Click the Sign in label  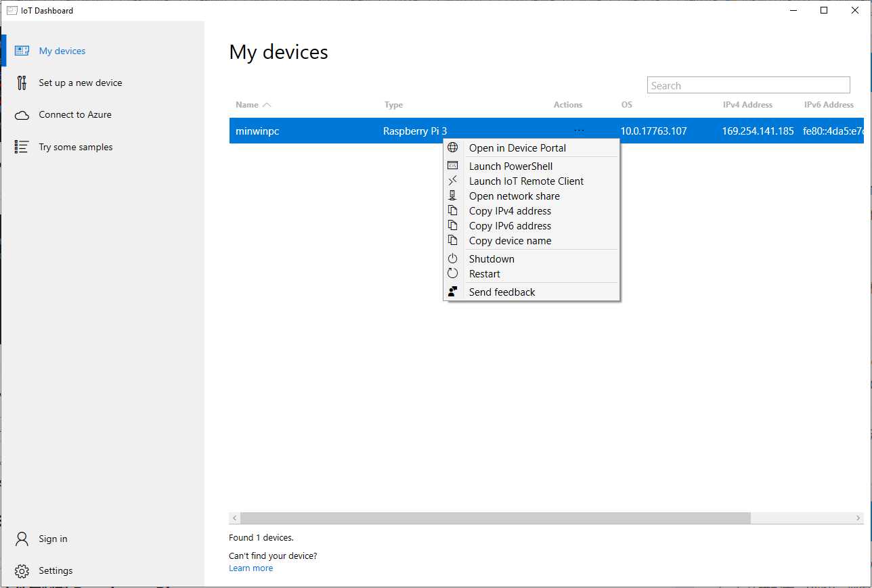click(53, 539)
